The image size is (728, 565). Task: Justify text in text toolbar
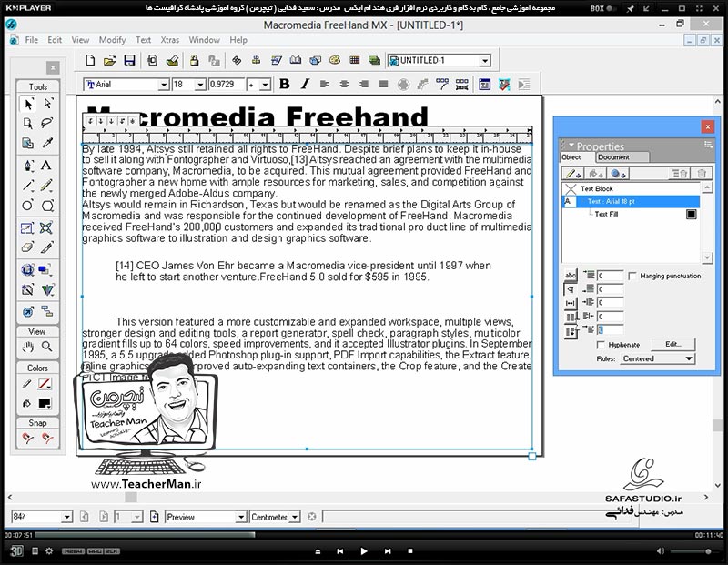(383, 84)
